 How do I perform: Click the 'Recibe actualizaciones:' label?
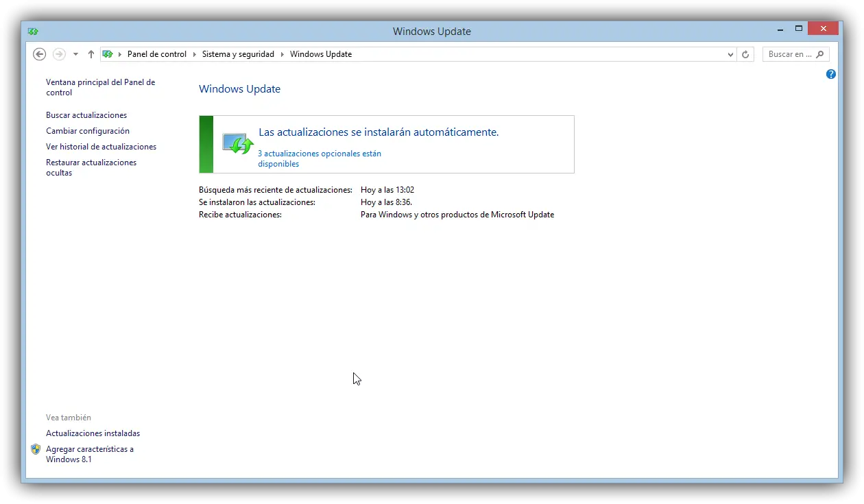coord(240,215)
